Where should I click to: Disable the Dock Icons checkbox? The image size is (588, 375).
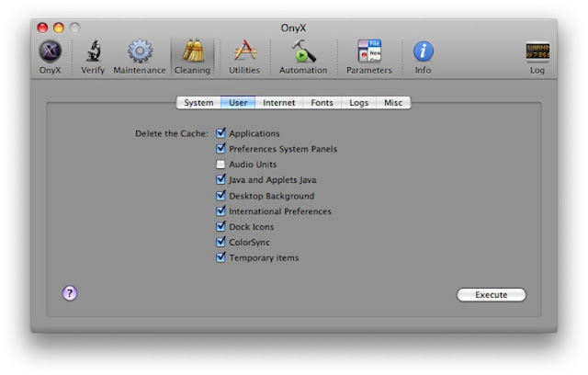click(x=220, y=226)
